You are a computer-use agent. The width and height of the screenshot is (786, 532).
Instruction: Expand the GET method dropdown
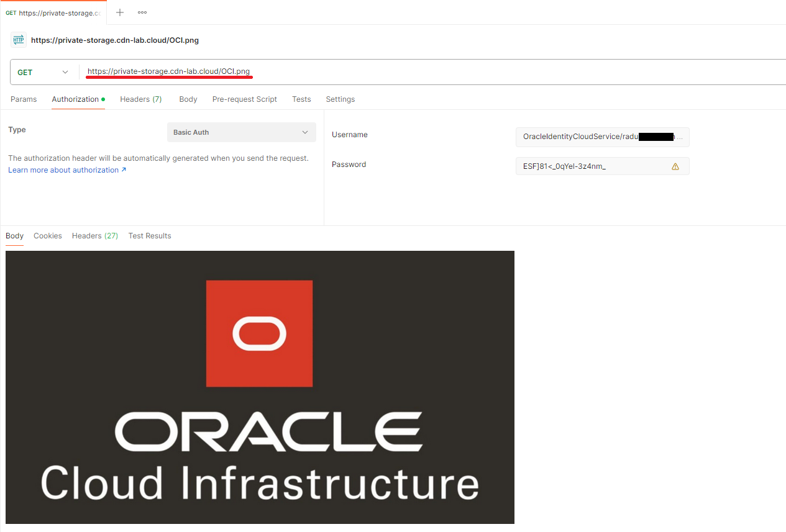tap(43, 73)
